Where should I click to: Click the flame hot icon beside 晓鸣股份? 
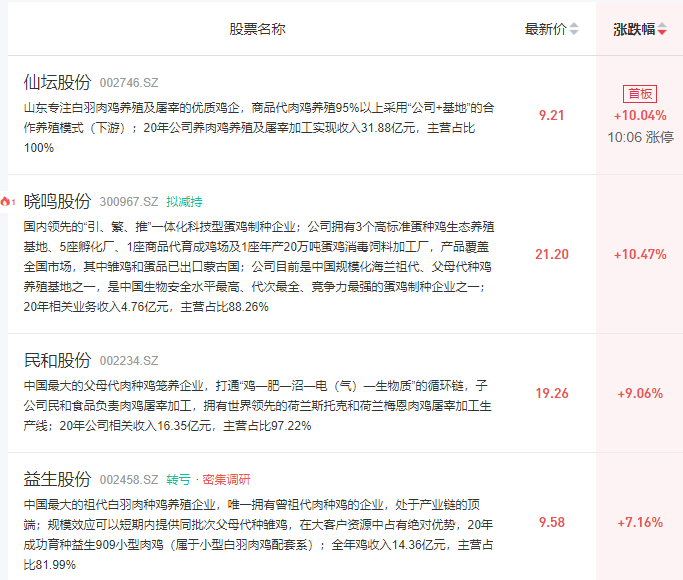7,201
